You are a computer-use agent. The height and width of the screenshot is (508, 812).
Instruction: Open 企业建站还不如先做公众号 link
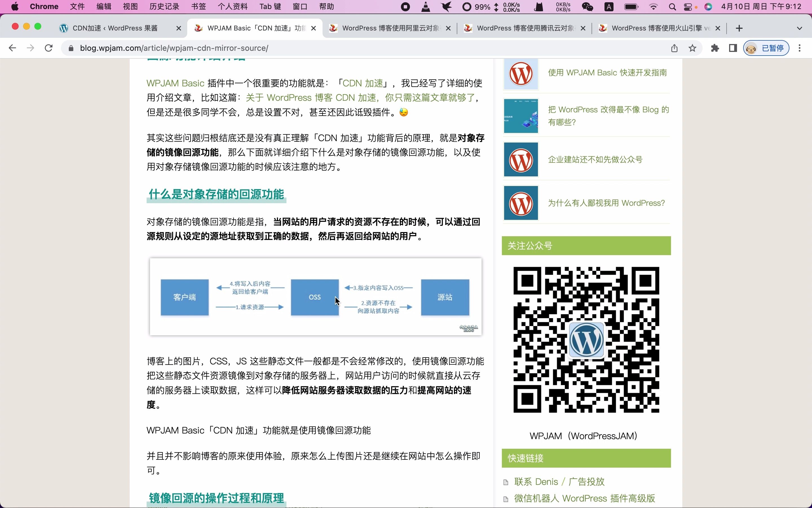coord(595,159)
